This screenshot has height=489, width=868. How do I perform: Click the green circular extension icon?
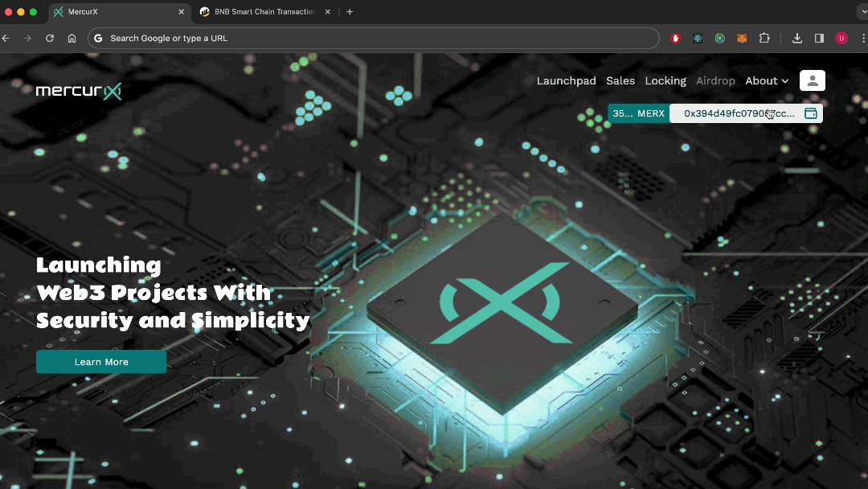tap(719, 39)
